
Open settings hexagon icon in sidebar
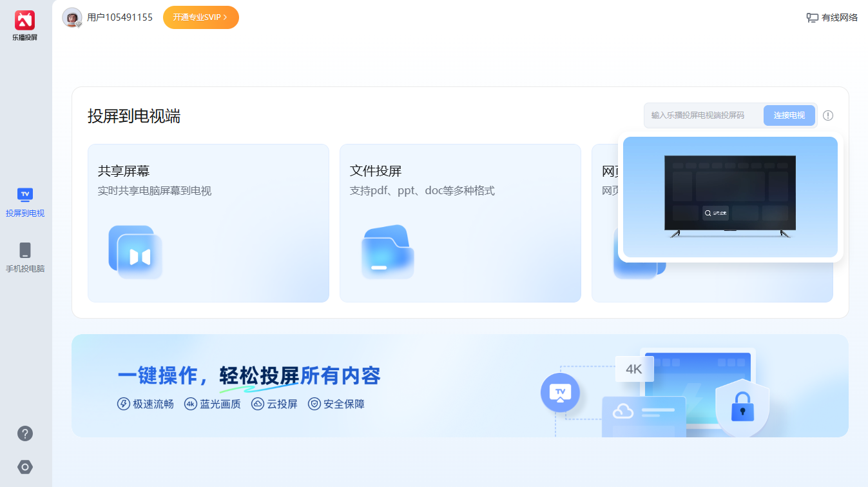pyautogui.click(x=25, y=467)
